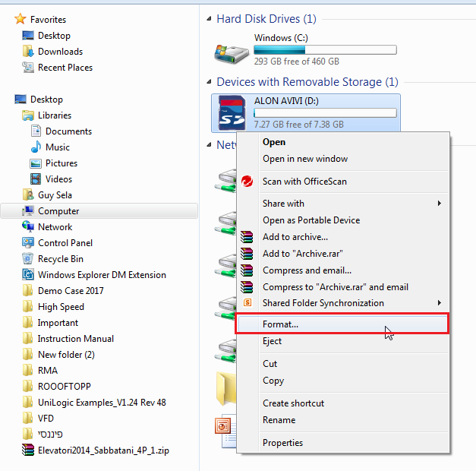Select the Desktop tree root item
Image resolution: width=476 pixels, height=471 pixels.
click(x=46, y=100)
